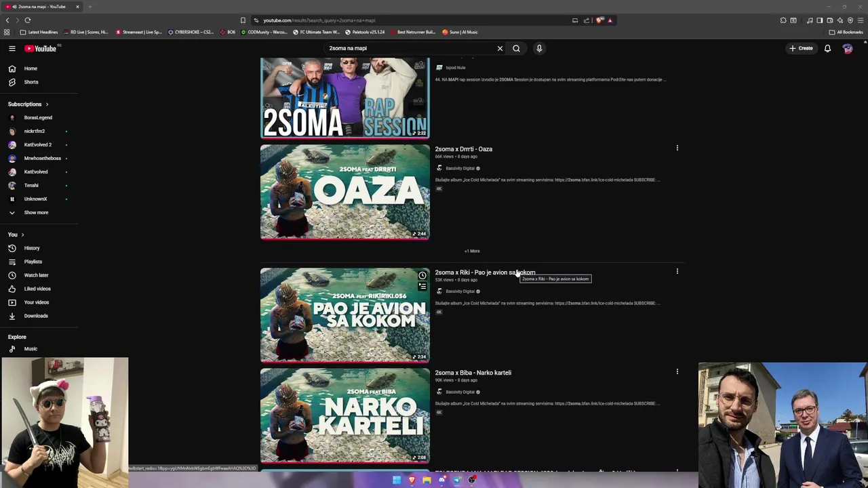This screenshot has width=868, height=488.
Task: Run the search with the magnifier button
Action: point(516,48)
